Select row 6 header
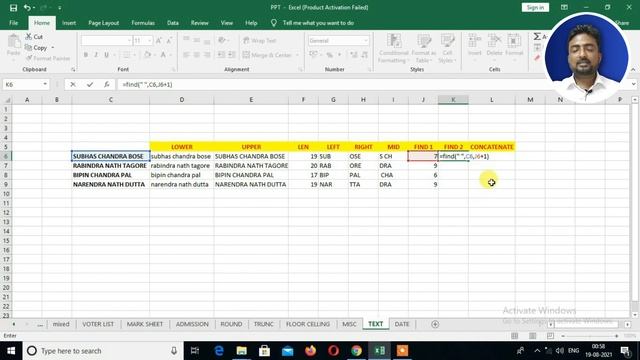 click(6, 156)
